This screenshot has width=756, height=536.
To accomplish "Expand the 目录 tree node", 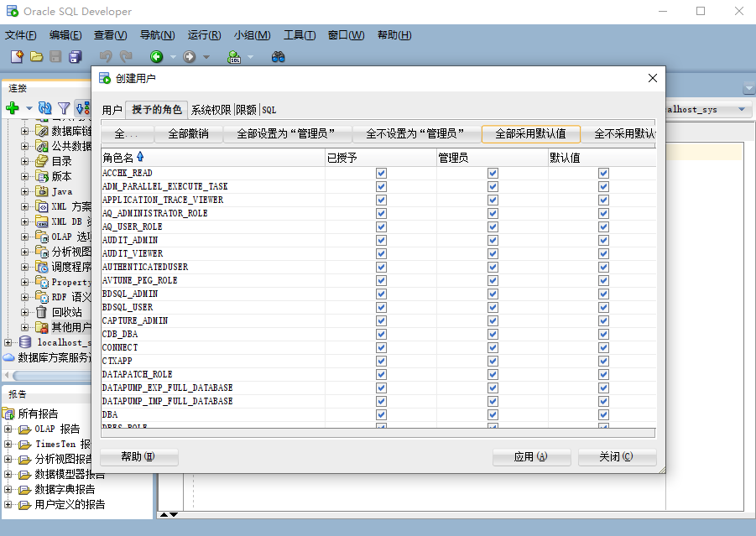I will pyautogui.click(x=24, y=161).
